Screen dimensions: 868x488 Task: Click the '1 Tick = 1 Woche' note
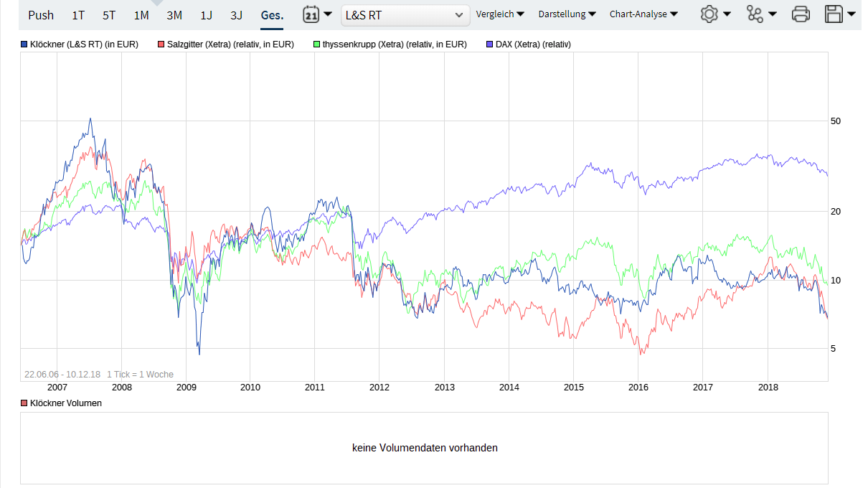coord(140,375)
